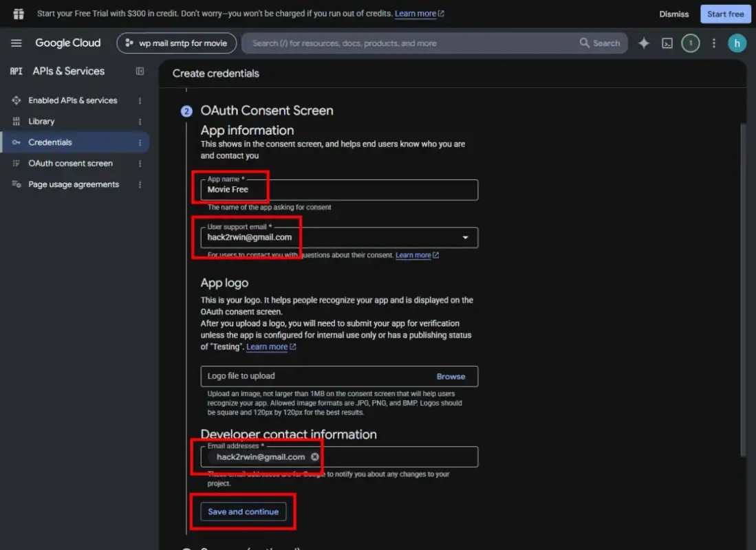Open more options for Page usage agreements
Image resolution: width=756 pixels, height=550 pixels.
point(140,184)
